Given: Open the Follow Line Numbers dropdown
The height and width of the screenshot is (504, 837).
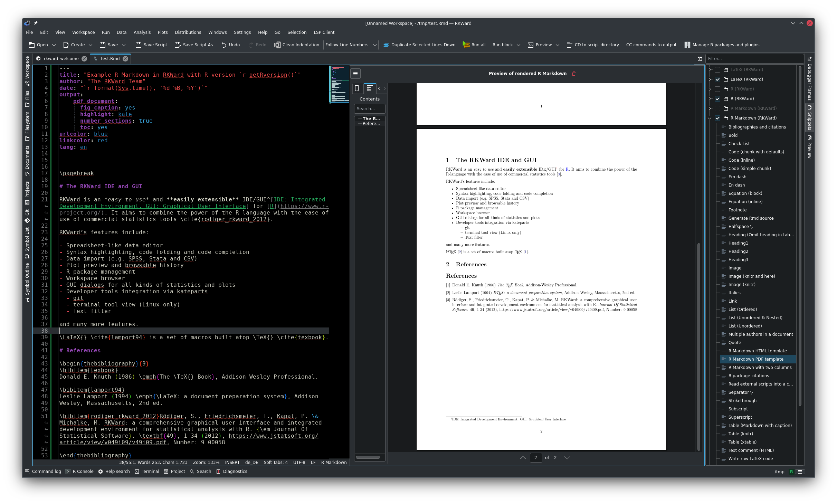Looking at the screenshot, I should 351,45.
